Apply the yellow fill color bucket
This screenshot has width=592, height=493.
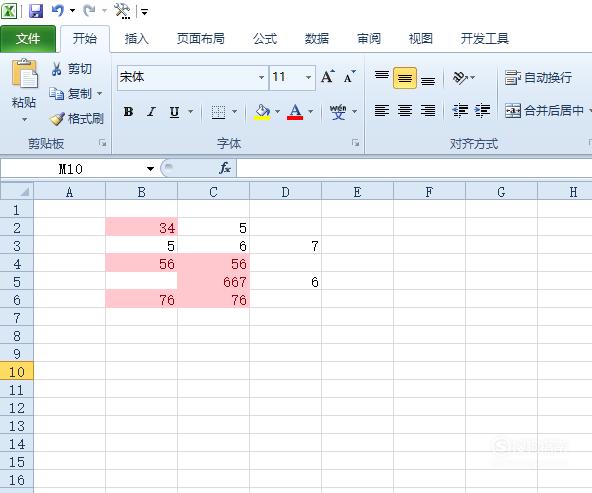[x=262, y=112]
